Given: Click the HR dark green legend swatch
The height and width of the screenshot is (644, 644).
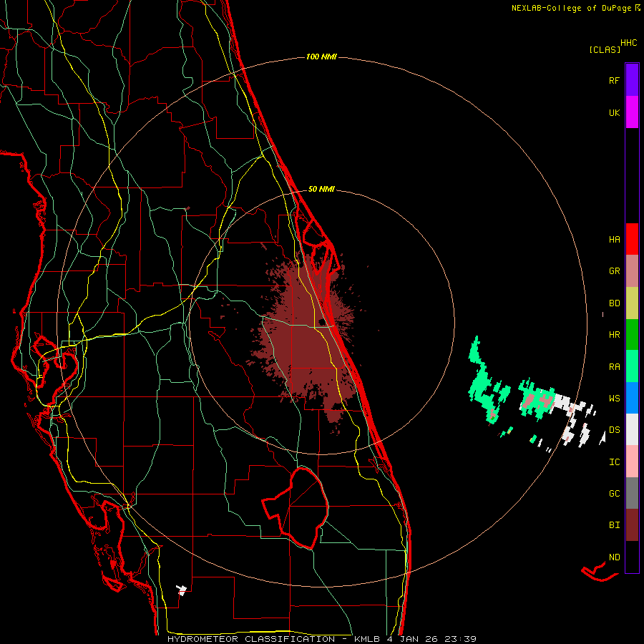Looking at the screenshot, I should tap(632, 334).
